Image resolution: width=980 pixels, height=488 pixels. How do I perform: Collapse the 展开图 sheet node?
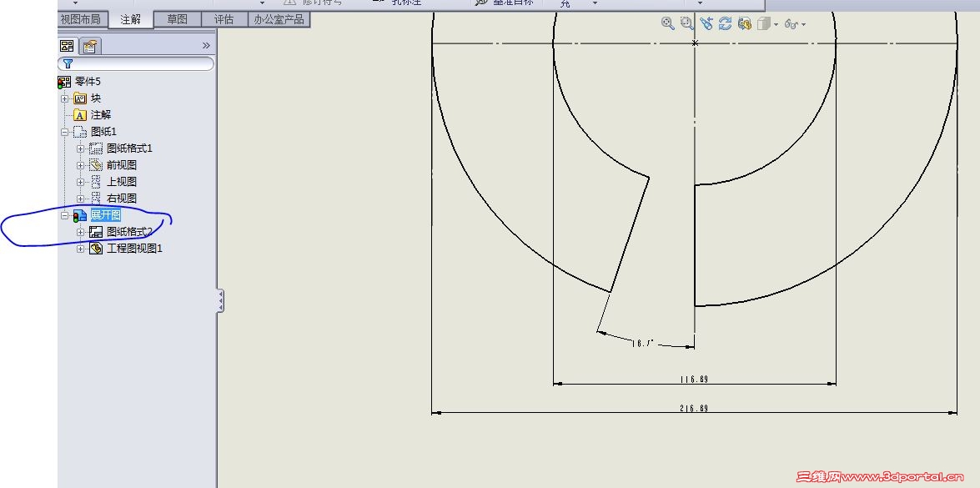click(64, 215)
